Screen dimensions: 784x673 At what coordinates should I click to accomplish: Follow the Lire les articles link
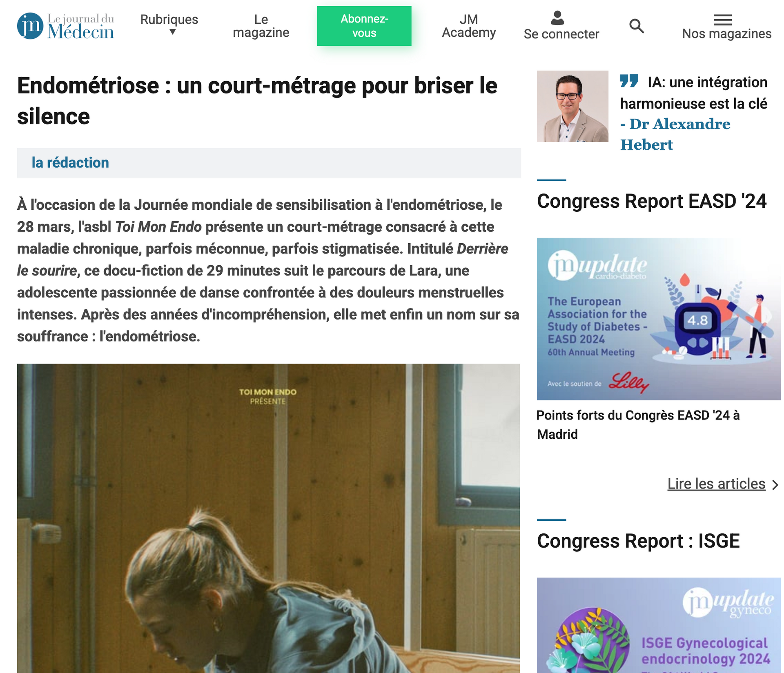[x=716, y=484]
